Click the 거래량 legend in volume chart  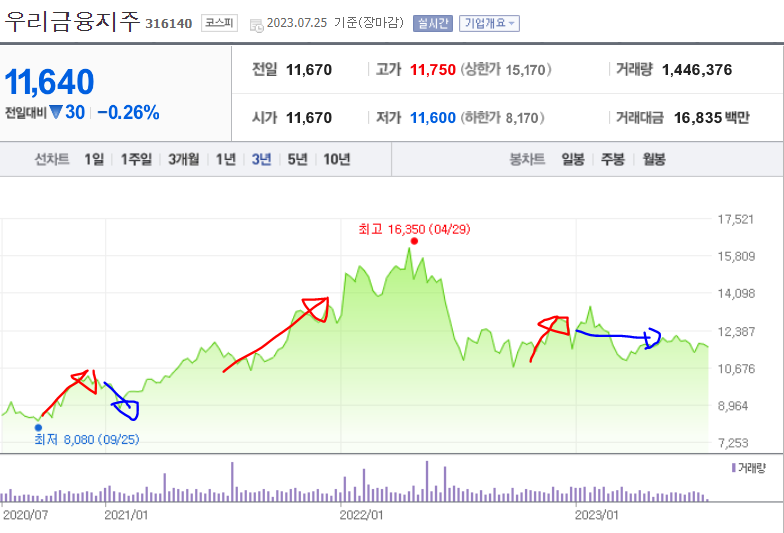748,468
